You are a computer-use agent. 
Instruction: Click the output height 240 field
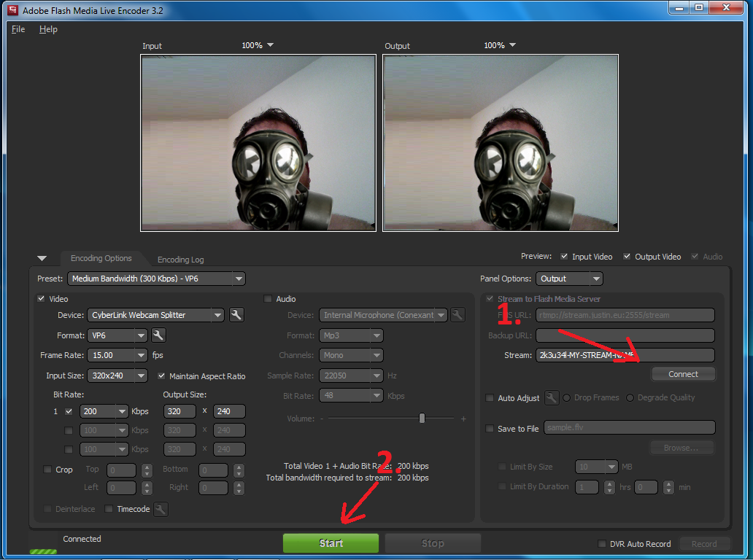229,411
